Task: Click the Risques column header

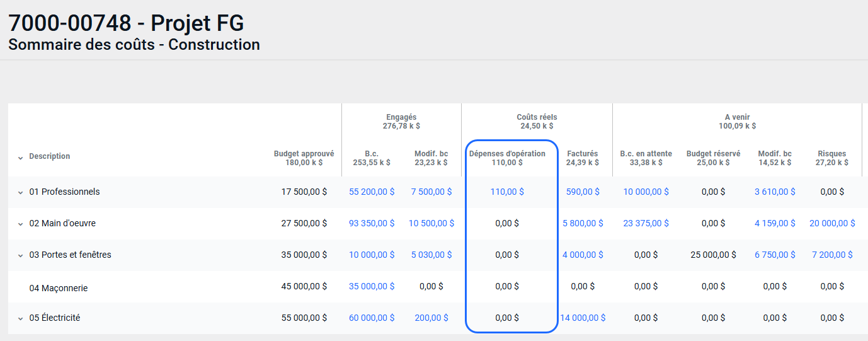Action: click(x=832, y=158)
